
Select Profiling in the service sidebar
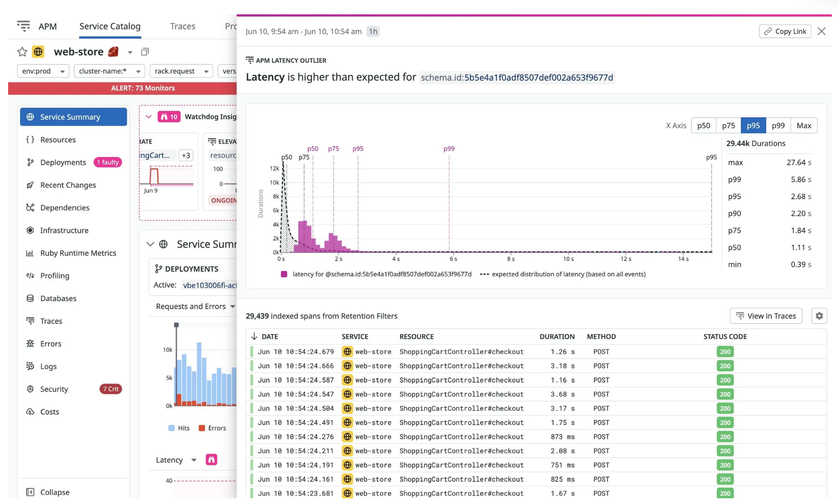55,275
